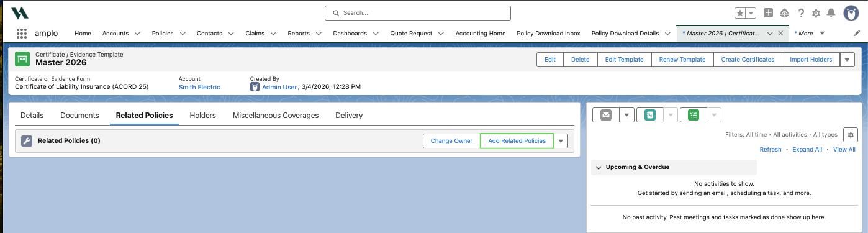The width and height of the screenshot is (868, 233).
Task: Expand the Dashboards nav dropdown chevron
Action: (x=376, y=34)
